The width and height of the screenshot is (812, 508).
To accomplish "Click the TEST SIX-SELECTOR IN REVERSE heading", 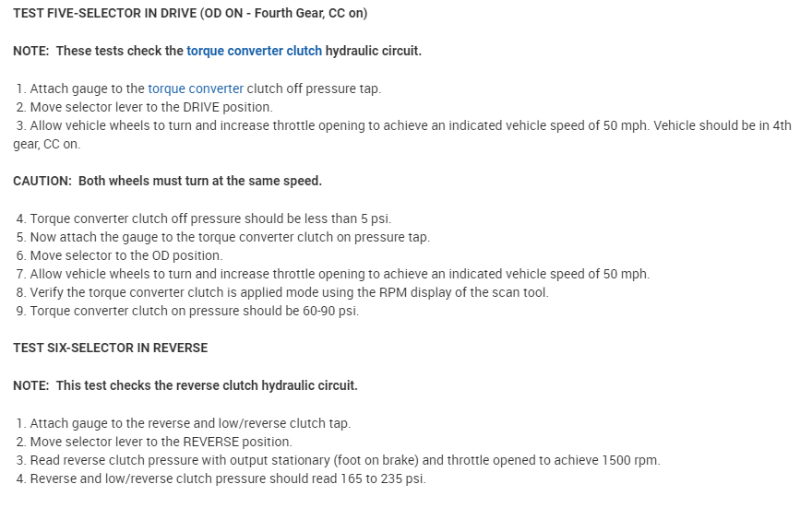I will (x=110, y=348).
